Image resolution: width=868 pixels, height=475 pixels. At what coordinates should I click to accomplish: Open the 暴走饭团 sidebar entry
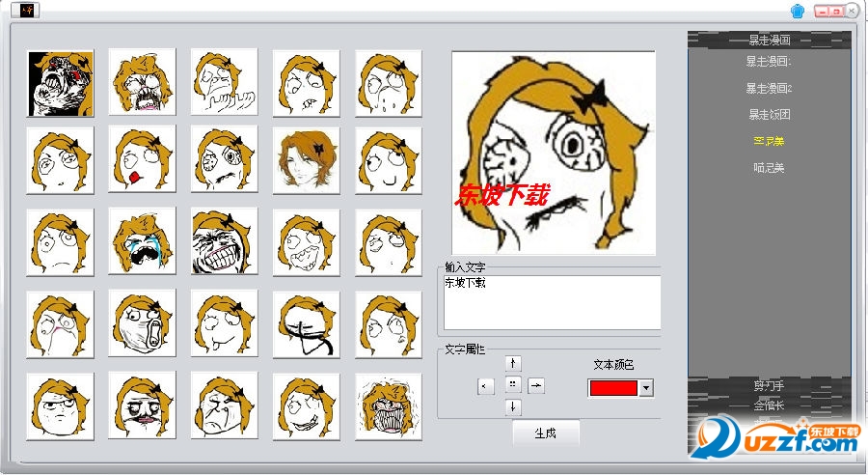point(770,115)
